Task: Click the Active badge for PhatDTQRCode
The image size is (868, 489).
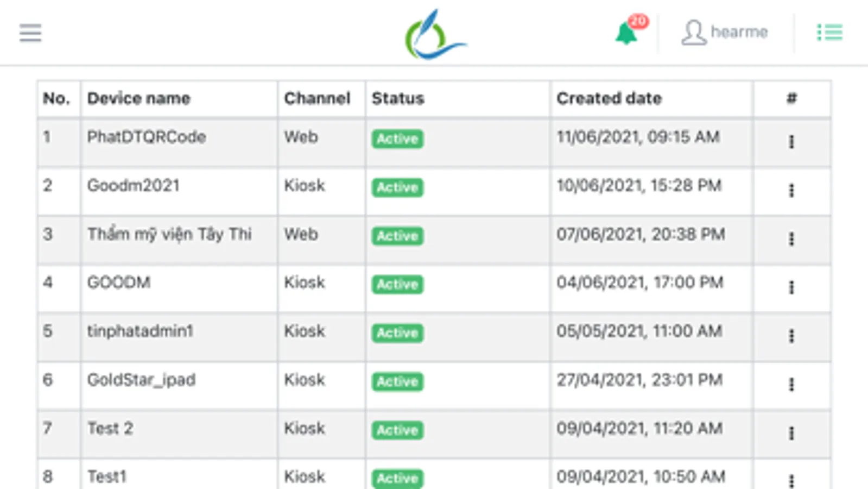Action: click(397, 139)
